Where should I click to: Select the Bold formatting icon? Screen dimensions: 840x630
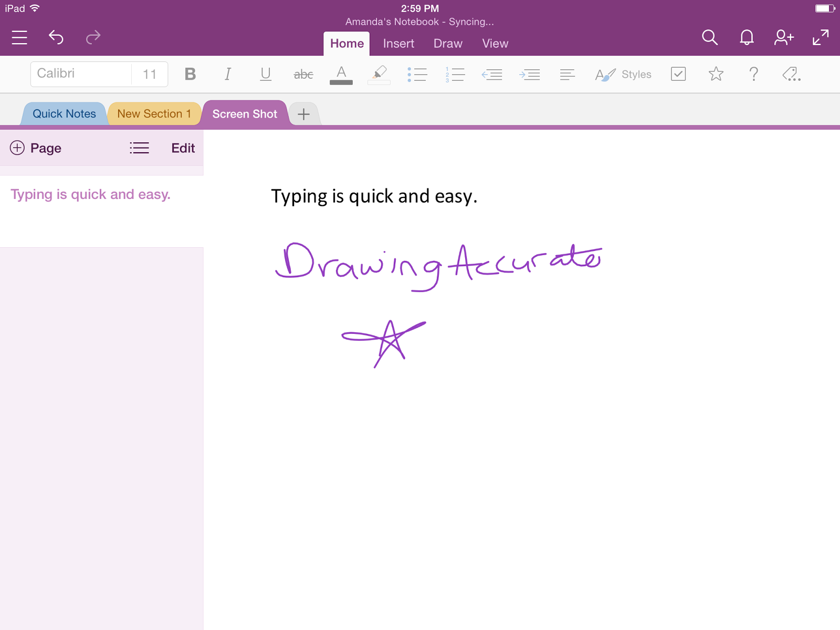(190, 74)
